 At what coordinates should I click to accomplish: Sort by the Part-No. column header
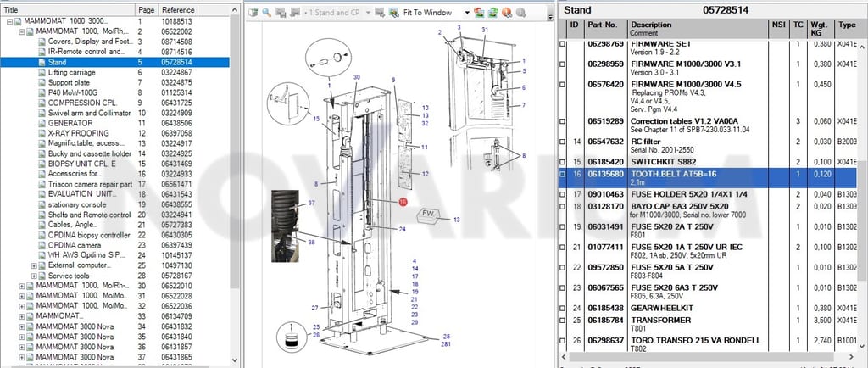coord(605,30)
